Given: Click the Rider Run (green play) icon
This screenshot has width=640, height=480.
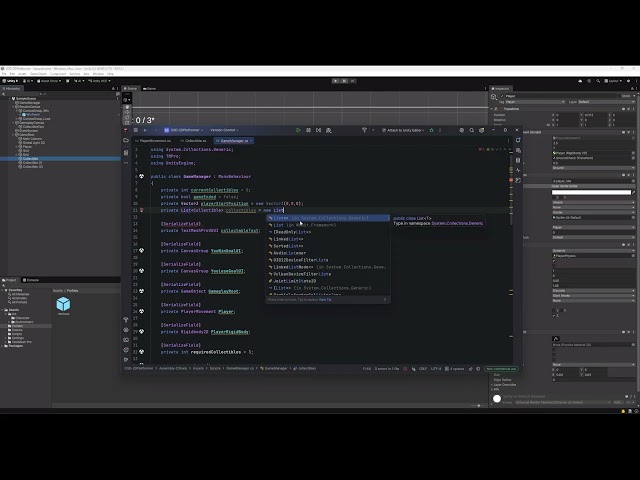Looking at the screenshot, I should [298, 130].
